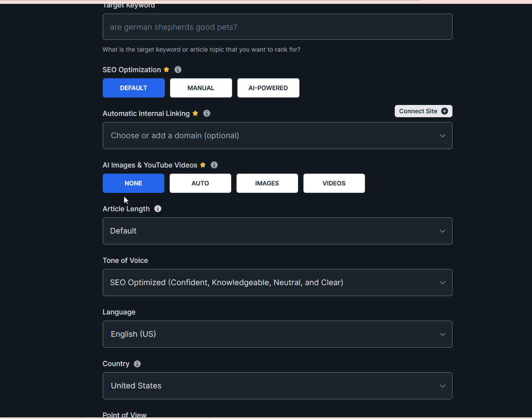Choose AUTO for images and videos

coord(200,183)
